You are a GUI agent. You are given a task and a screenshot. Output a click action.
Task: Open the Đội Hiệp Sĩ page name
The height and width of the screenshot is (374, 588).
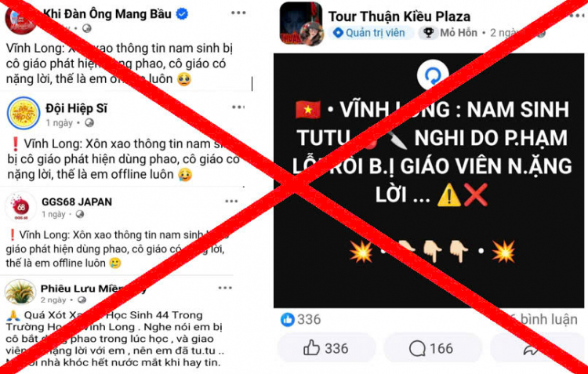tap(76, 108)
